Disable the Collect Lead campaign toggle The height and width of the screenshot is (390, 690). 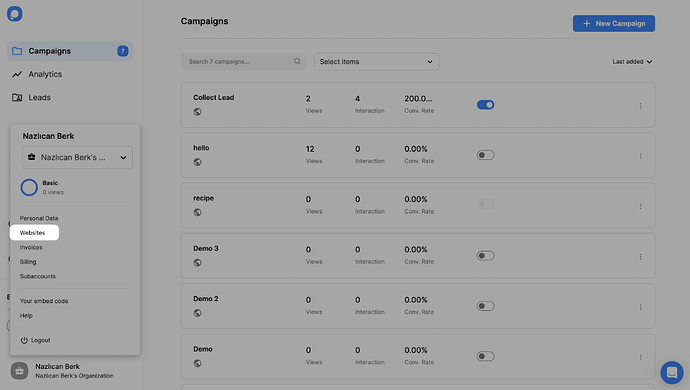485,105
